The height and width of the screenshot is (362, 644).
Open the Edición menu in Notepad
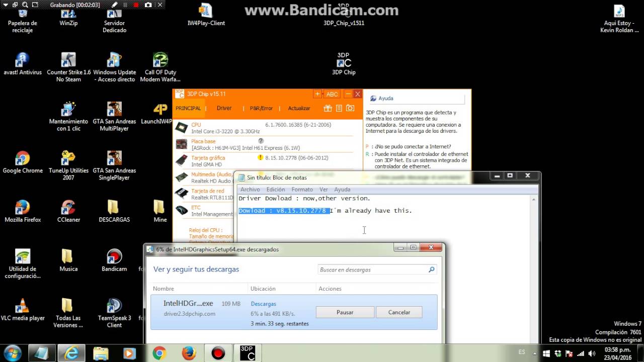tap(276, 190)
